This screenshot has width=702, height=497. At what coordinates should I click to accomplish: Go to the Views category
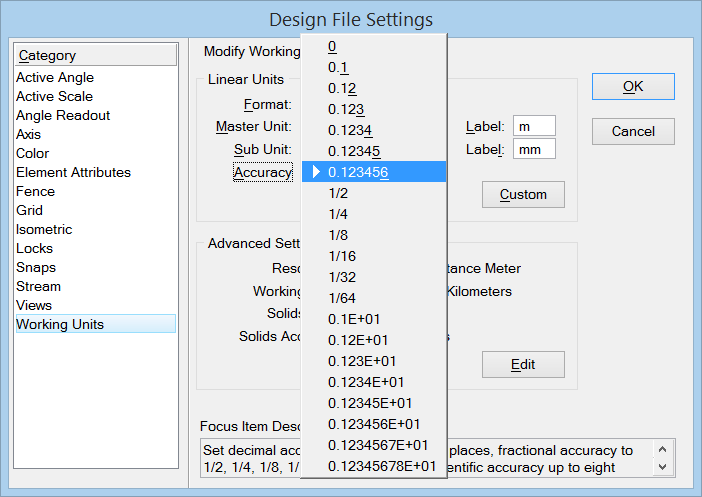[34, 305]
